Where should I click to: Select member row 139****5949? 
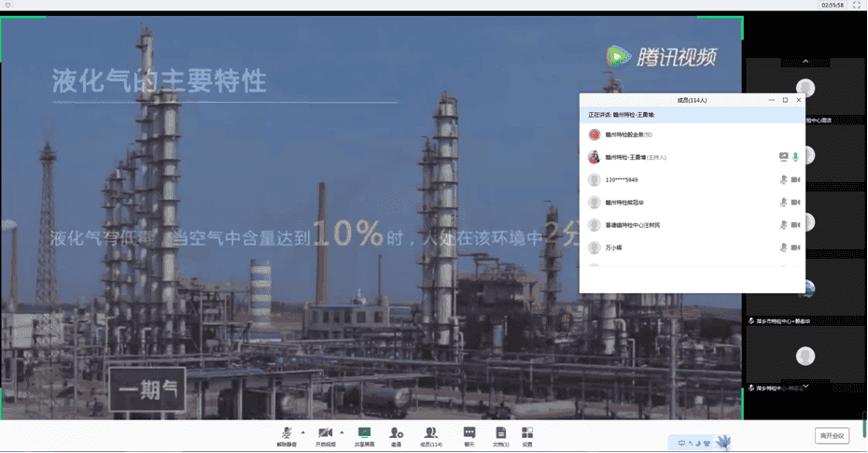click(692, 180)
